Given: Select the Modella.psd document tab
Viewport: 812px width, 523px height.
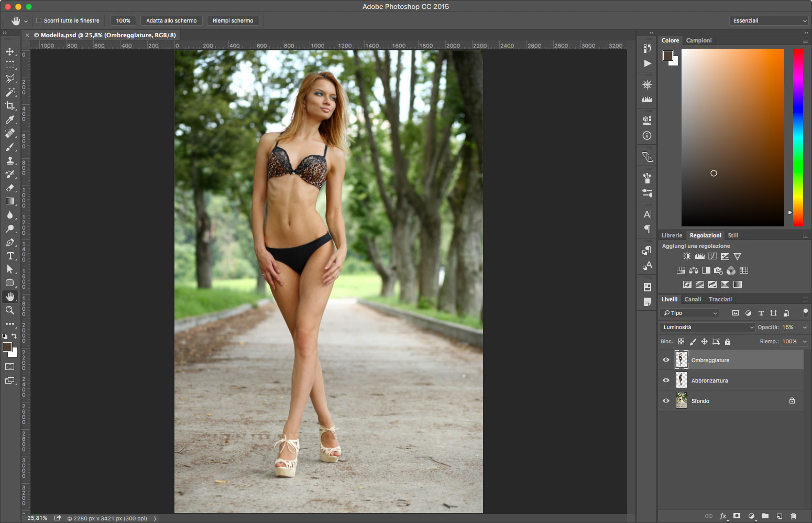Looking at the screenshot, I should pyautogui.click(x=105, y=35).
